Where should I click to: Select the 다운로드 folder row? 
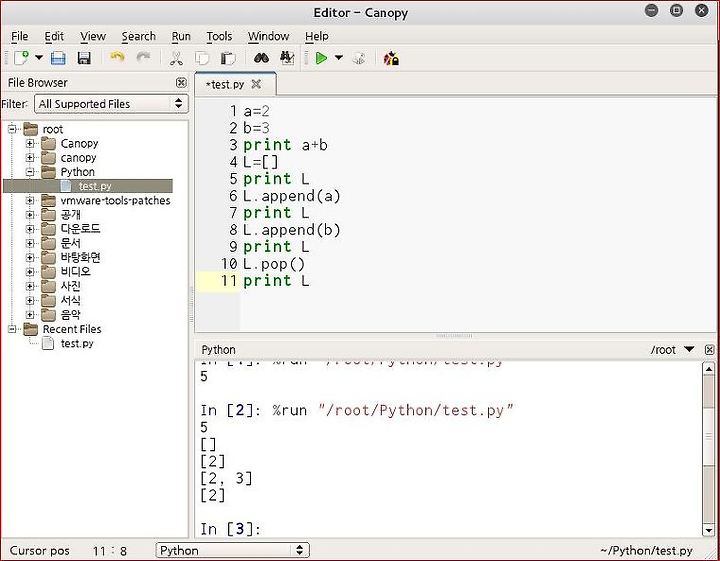pyautogui.click(x=80, y=229)
